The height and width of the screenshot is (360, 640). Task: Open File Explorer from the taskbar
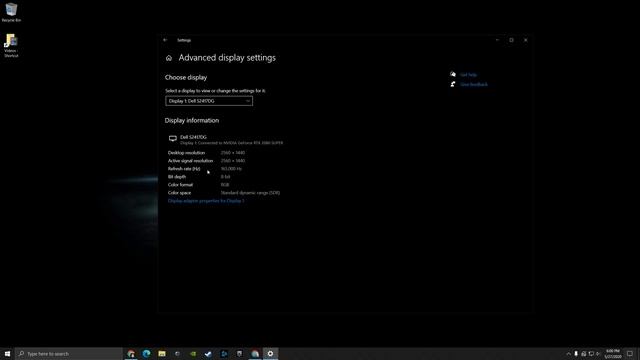point(162,353)
